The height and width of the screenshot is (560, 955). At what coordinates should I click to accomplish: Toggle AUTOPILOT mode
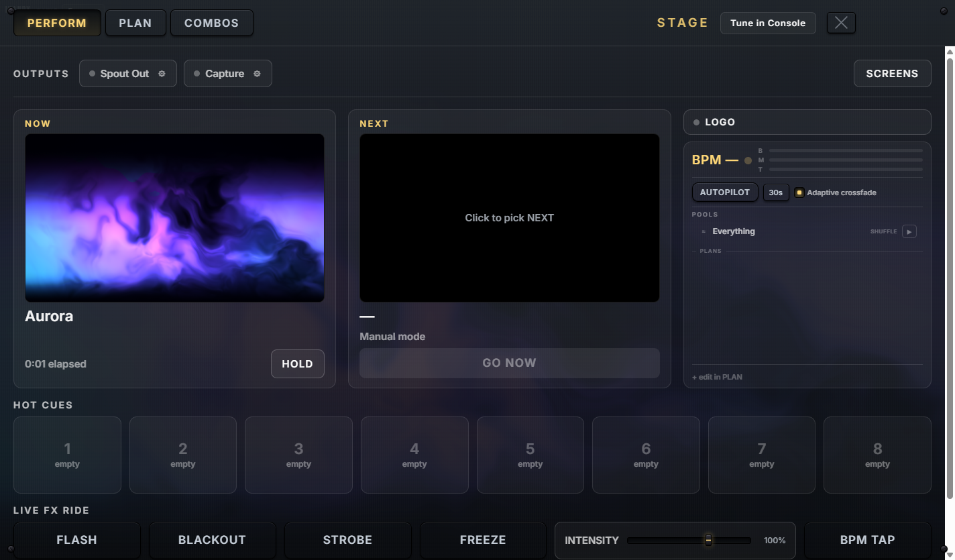tap(725, 192)
